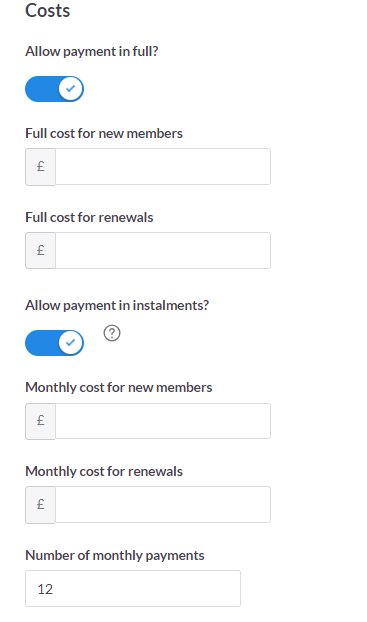367x622 pixels.
Task: Click the £ symbol beside Full cost for renewals
Action: (x=40, y=251)
